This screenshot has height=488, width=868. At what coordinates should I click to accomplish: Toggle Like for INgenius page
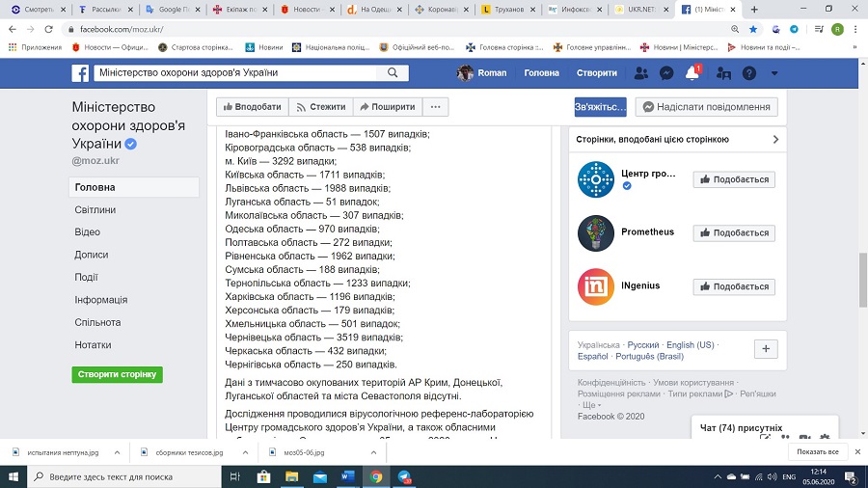(x=734, y=287)
